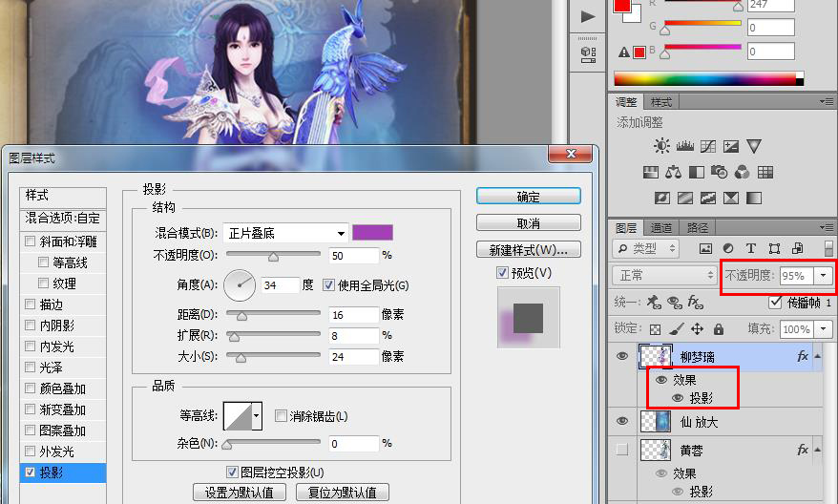Screen dimensions: 838x504
Task: Filter layers by adjustment layer icon
Action: pyautogui.click(x=728, y=248)
